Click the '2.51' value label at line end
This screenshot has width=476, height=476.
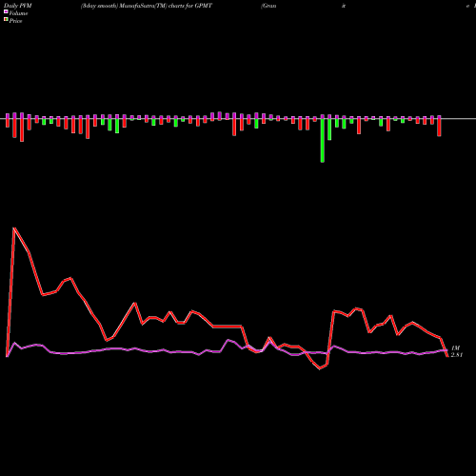pyautogui.click(x=457, y=355)
